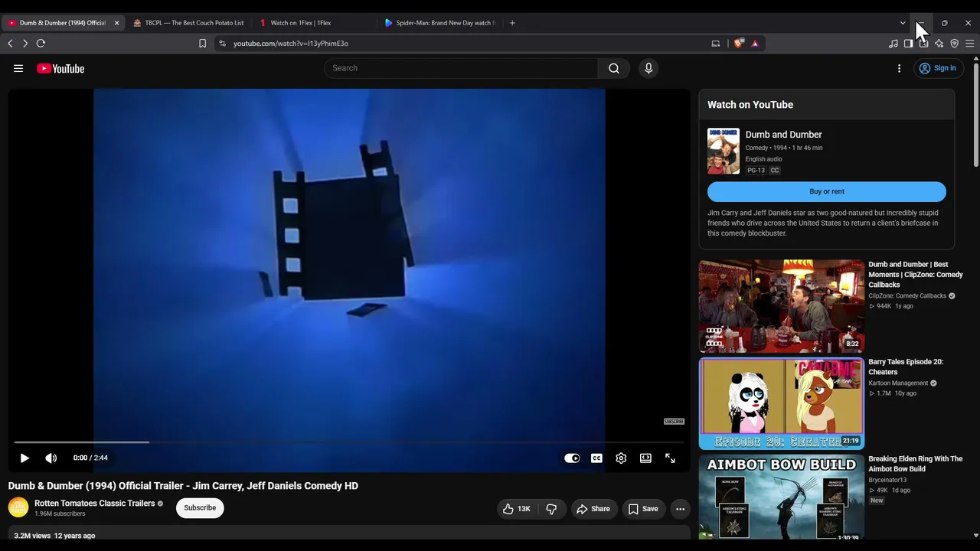Click the Sign in button
The width and height of the screenshot is (980, 551).
tap(937, 68)
